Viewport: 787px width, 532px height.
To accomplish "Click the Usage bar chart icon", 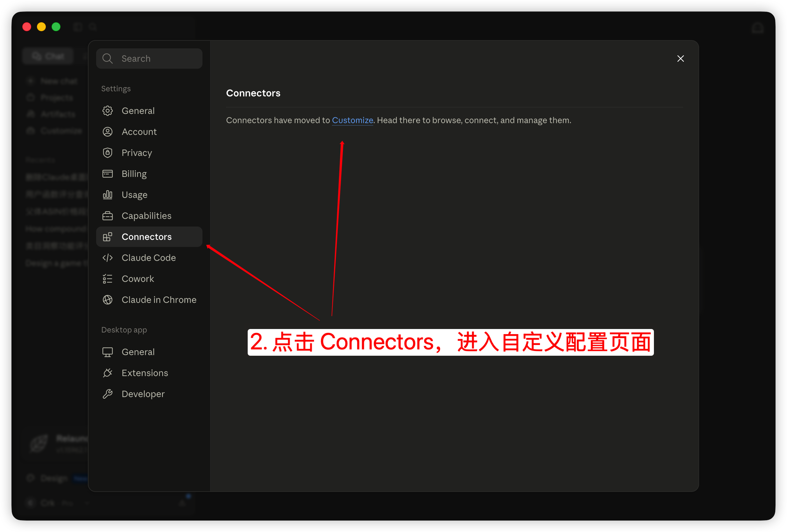I will click(x=107, y=195).
